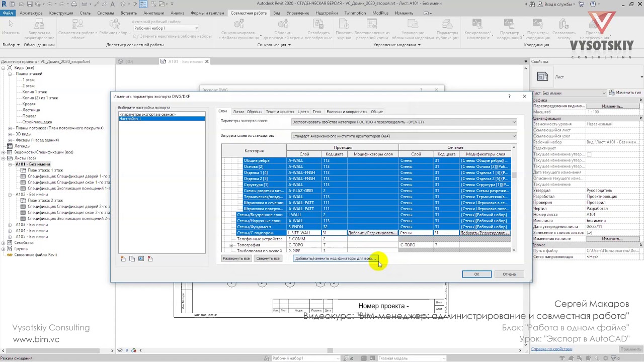The height and width of the screenshot is (362, 644).
Task: Click 'Стены/Фундамент' category row
Action: [x=254, y=227]
